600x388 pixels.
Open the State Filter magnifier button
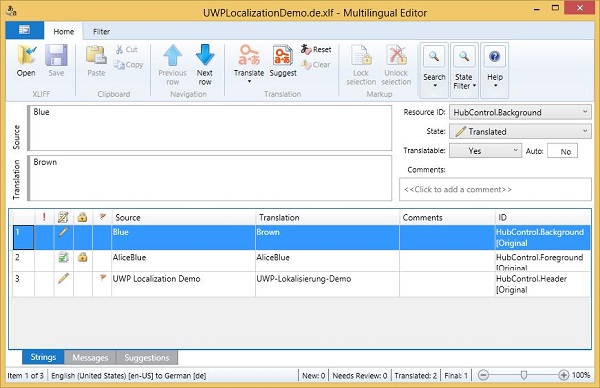[464, 57]
